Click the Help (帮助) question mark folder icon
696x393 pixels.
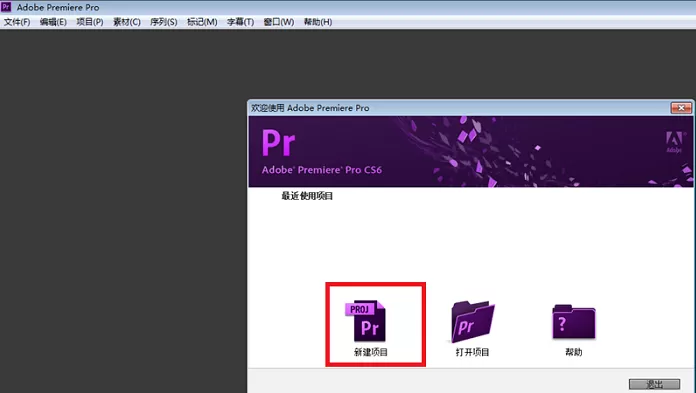(x=574, y=322)
